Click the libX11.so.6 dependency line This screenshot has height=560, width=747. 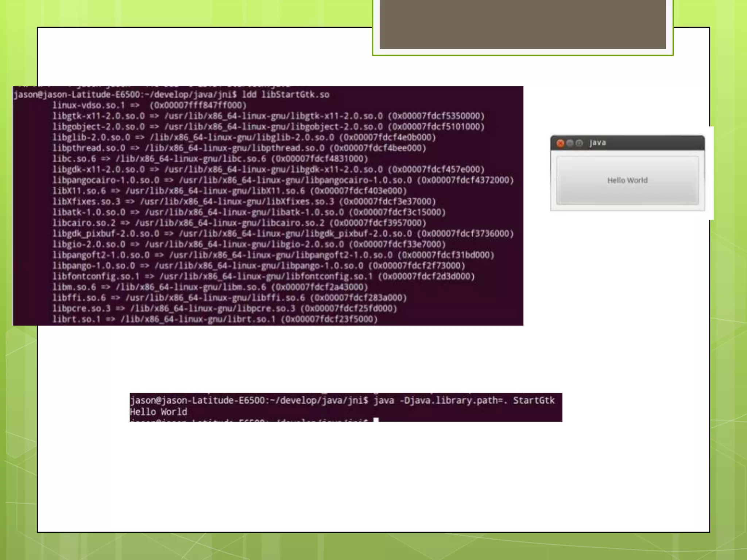click(229, 191)
